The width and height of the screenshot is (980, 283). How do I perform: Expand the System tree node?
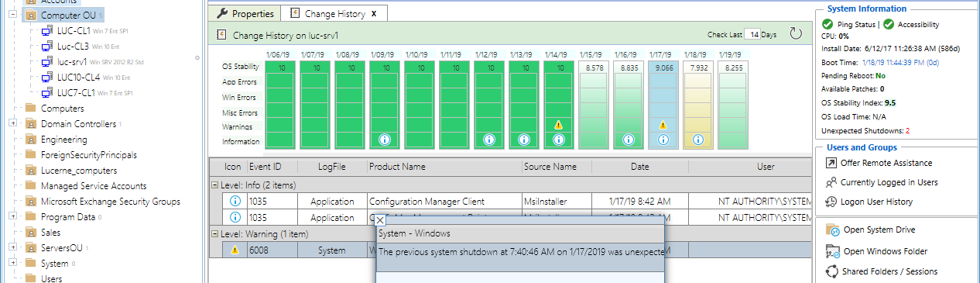[12, 263]
